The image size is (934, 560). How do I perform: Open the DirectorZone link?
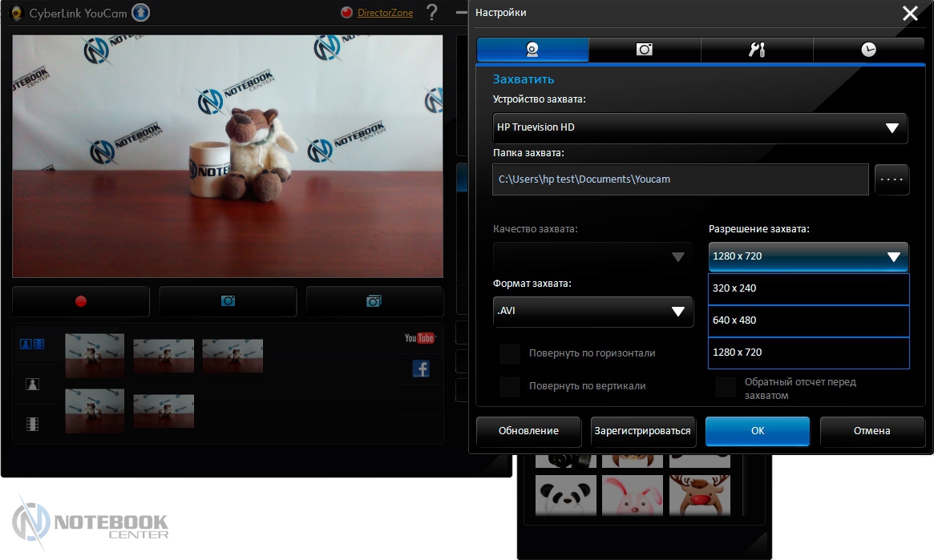(385, 13)
